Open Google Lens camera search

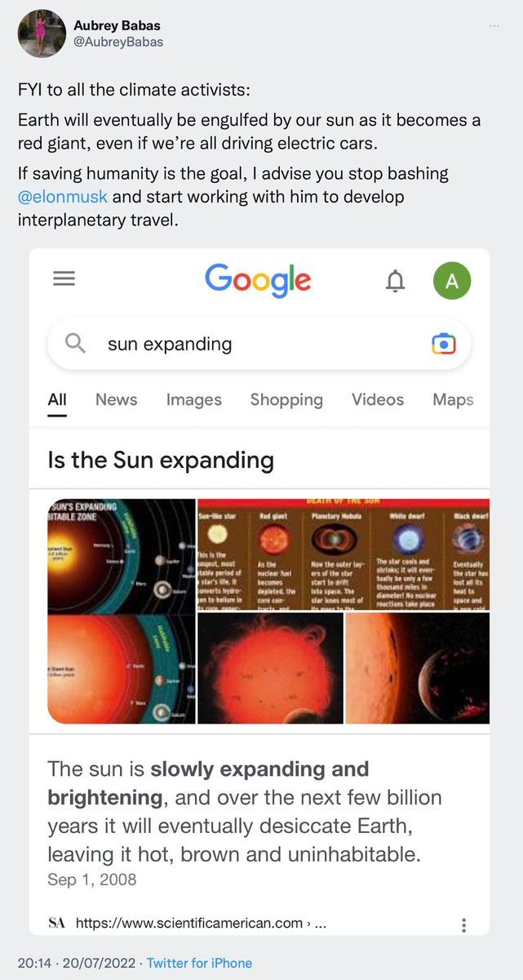tap(444, 344)
